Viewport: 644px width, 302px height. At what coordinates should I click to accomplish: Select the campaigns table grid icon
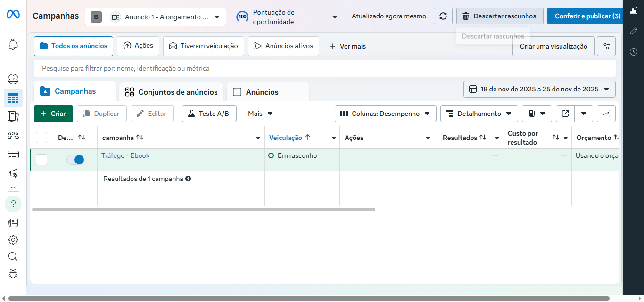[x=13, y=98]
